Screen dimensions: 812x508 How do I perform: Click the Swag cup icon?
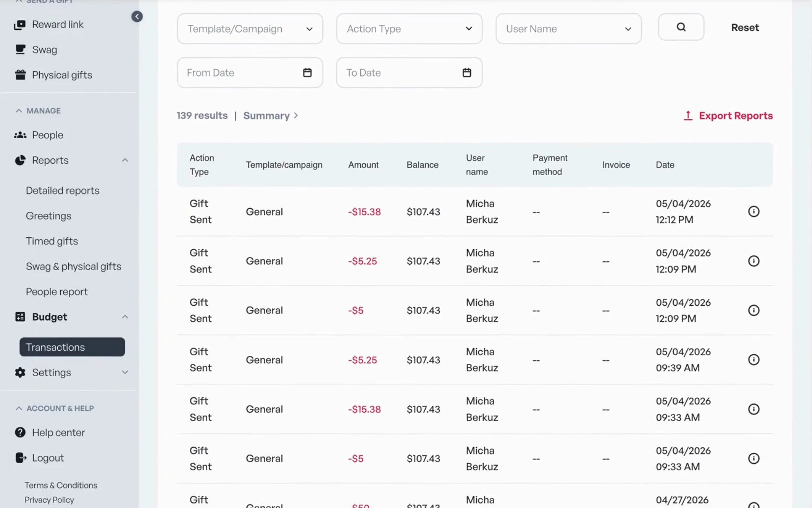click(20, 50)
